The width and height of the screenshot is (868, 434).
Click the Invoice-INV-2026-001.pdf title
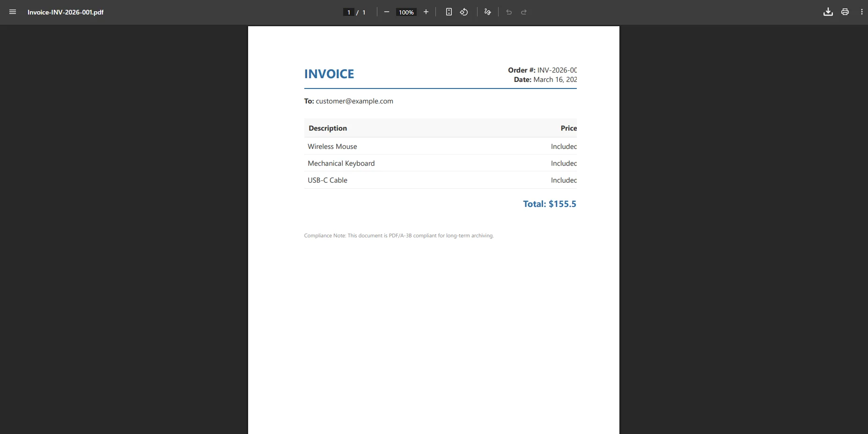point(66,12)
